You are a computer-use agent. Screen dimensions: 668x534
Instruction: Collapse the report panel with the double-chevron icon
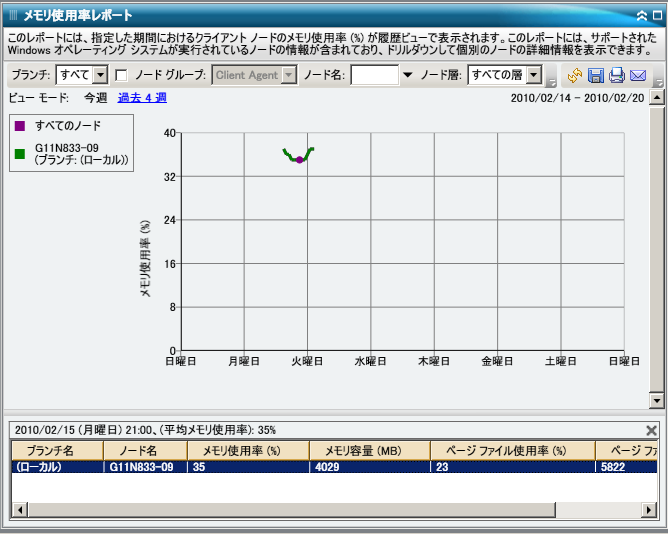pos(640,15)
